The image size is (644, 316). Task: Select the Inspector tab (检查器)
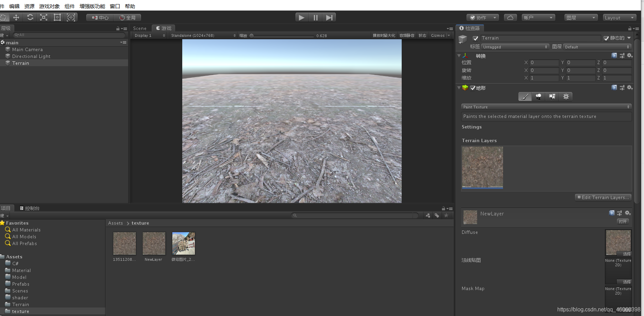coord(470,28)
